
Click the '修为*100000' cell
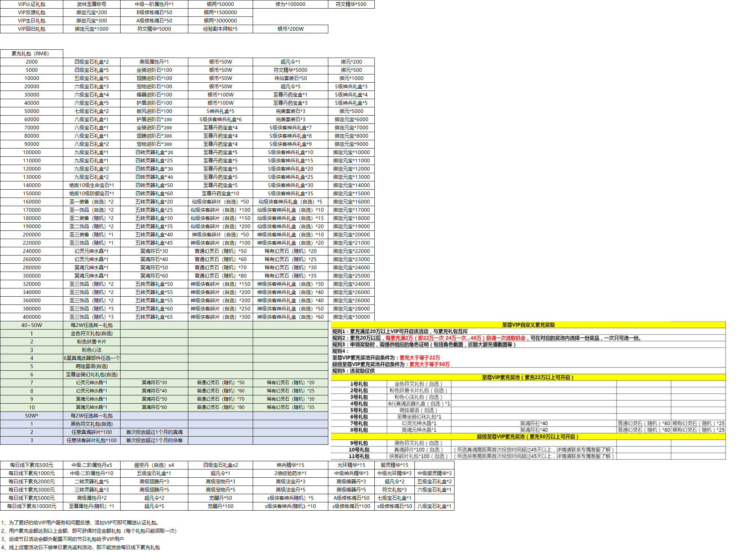291,4
